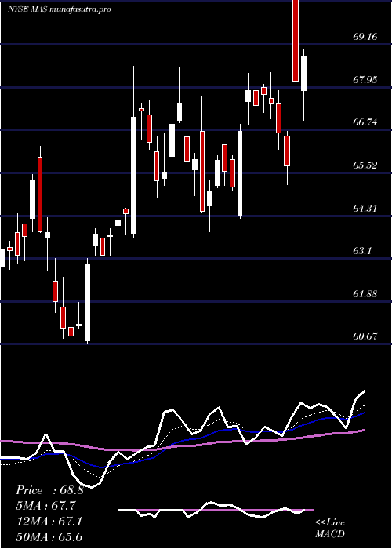
Task: Click the 5MA : 67.7 readout
Action: (x=45, y=506)
